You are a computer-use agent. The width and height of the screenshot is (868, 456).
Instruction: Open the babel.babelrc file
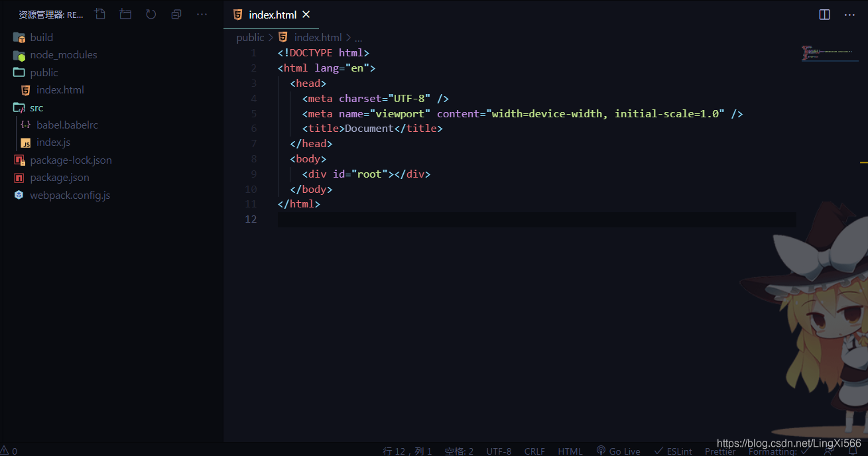67,125
